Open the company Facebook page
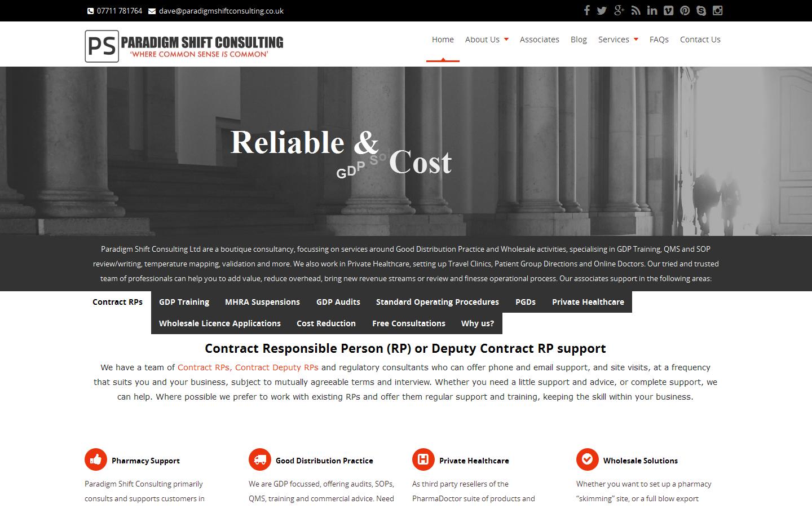Screen dimensions: 812x508 586,10
